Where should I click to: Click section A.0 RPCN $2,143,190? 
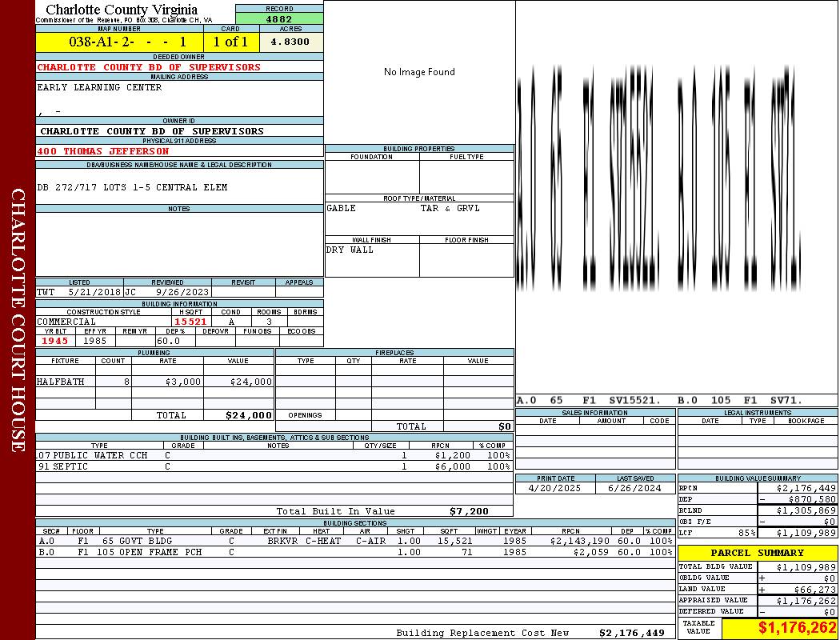tap(580, 541)
